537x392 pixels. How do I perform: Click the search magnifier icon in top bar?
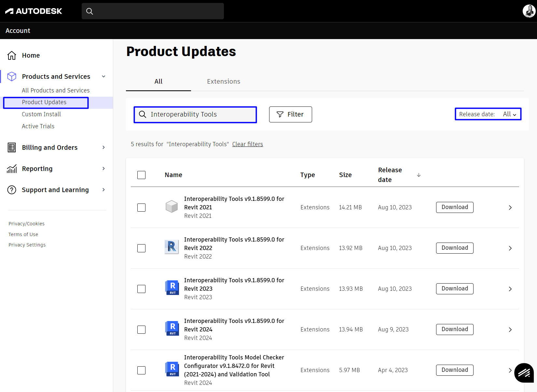point(89,11)
